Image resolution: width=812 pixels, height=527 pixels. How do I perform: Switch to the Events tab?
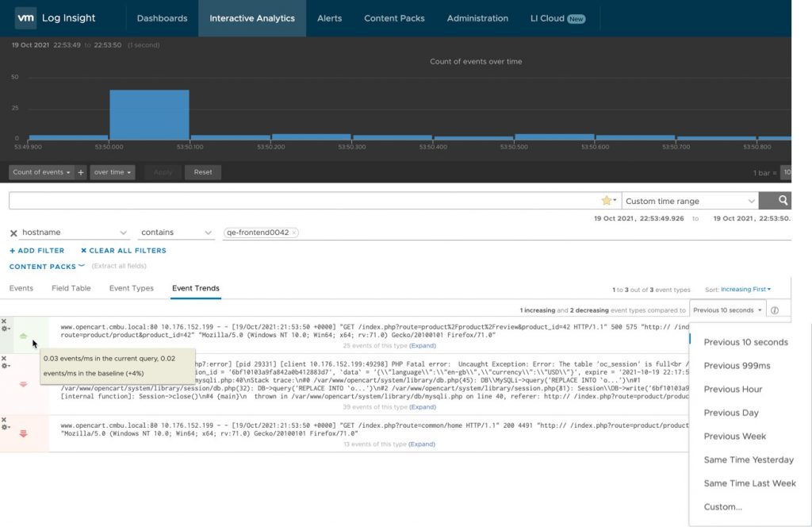pyautogui.click(x=21, y=288)
